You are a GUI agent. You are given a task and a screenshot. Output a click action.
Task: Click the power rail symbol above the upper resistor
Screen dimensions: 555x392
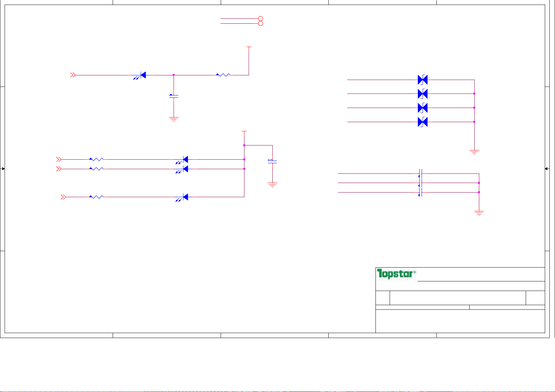[249, 47]
